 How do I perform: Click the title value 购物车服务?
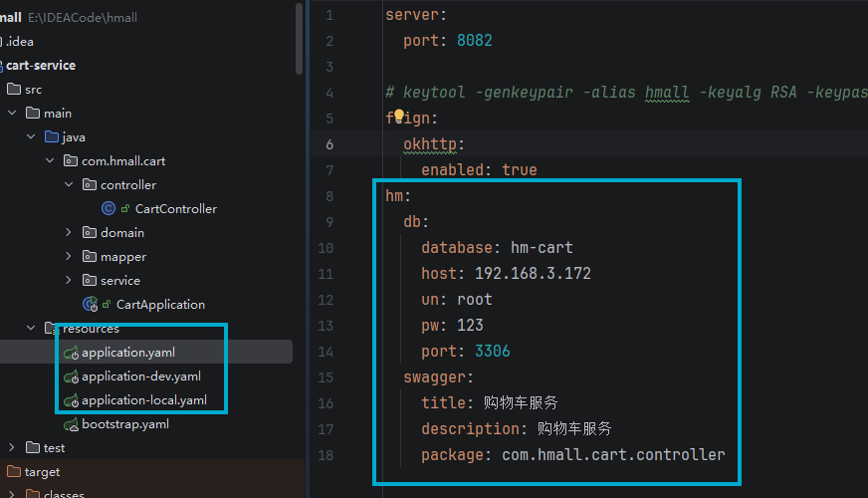click(521, 402)
